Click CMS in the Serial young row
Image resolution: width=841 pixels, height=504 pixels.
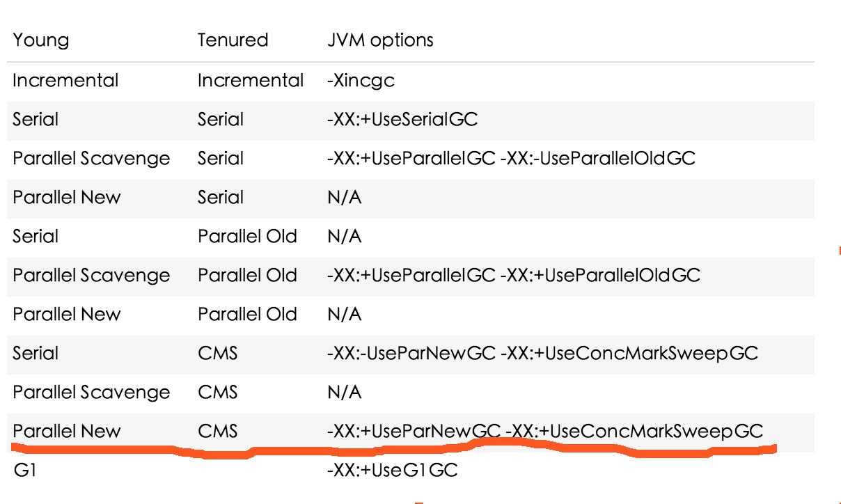[218, 354]
